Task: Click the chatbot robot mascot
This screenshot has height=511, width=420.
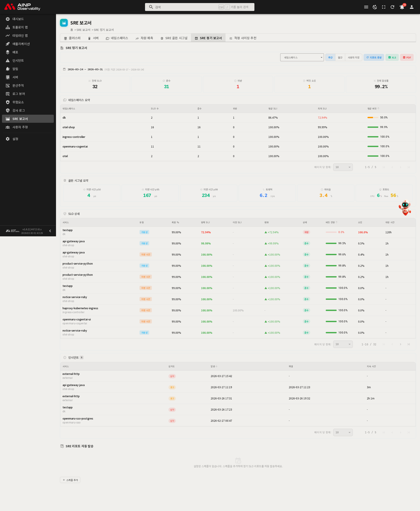Action: [405, 207]
